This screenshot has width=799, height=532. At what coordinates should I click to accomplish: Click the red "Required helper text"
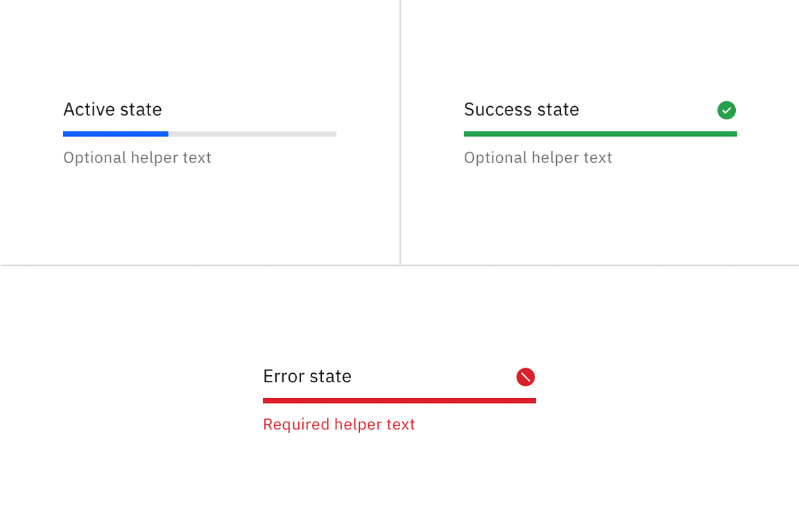tap(338, 424)
